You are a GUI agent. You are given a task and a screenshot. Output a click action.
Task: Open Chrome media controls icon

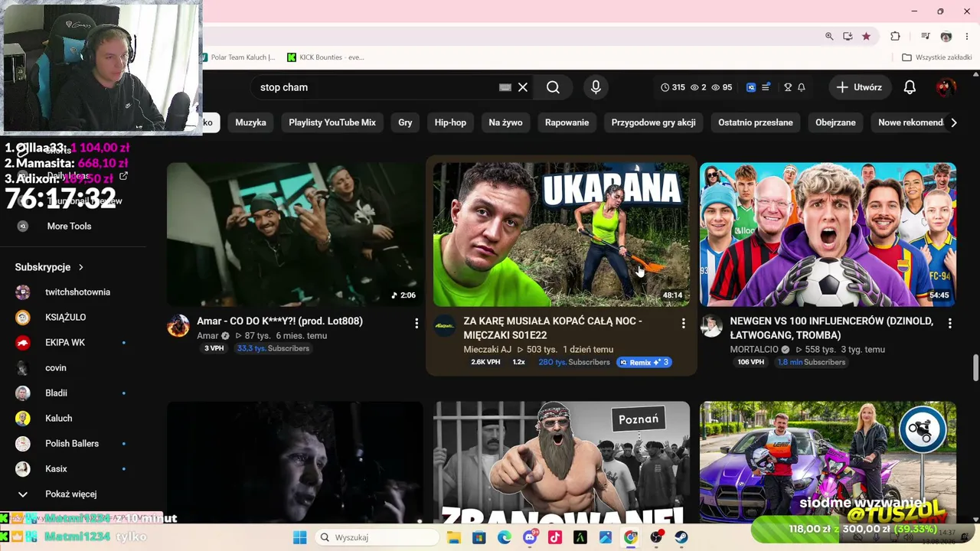926,36
